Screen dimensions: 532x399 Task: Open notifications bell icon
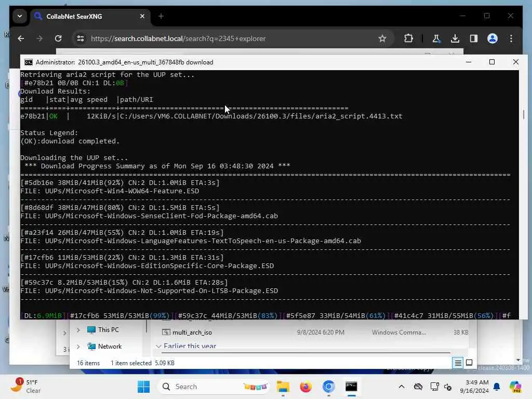[x=497, y=387]
